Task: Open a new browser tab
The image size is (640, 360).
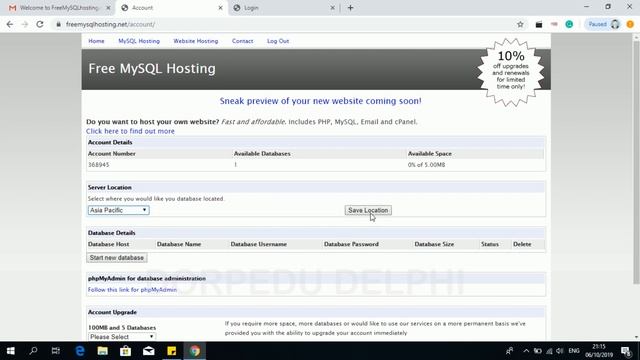Action: click(350, 8)
